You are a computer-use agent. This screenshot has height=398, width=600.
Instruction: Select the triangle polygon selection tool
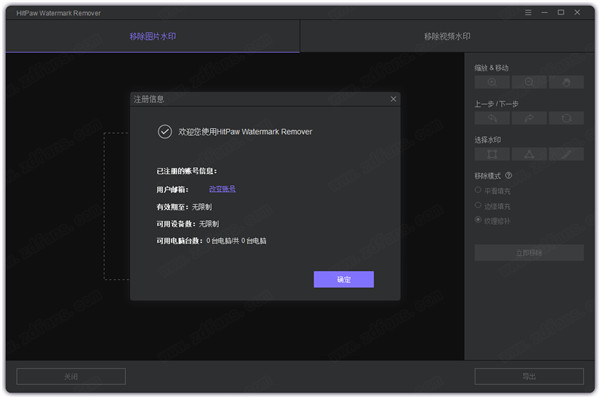click(529, 155)
